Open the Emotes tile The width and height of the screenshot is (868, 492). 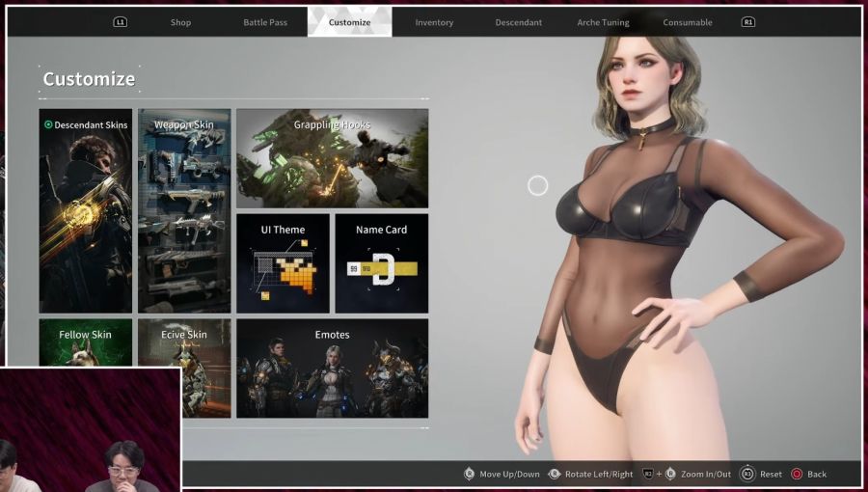point(332,368)
